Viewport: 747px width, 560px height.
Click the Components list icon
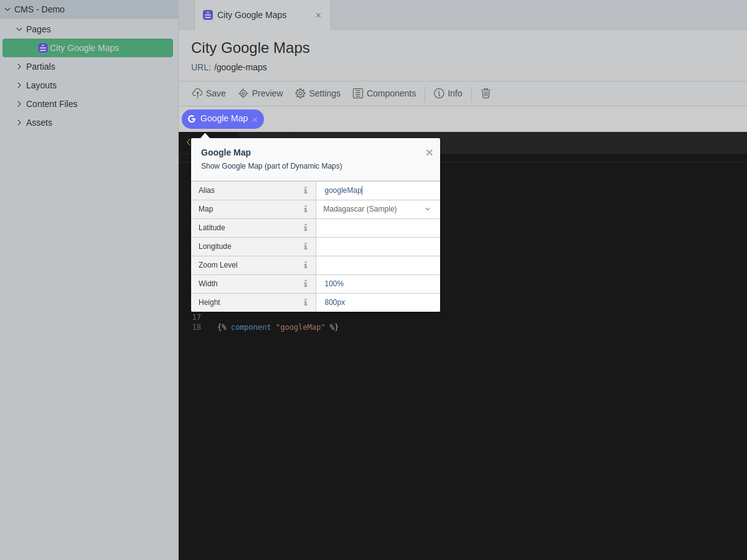358,93
